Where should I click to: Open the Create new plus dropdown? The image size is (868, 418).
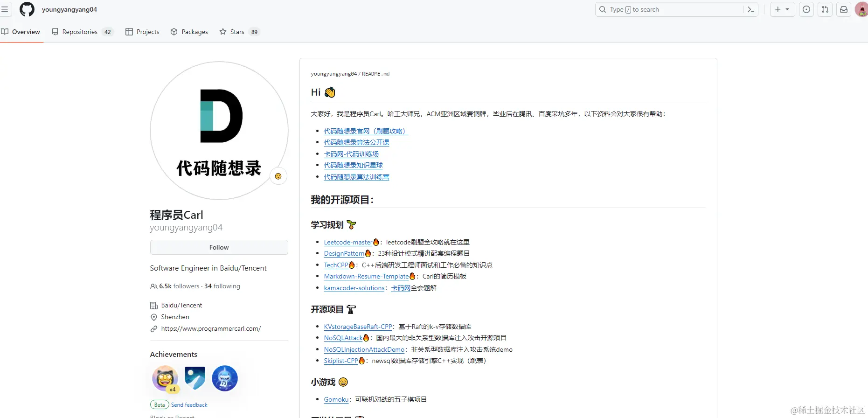click(x=782, y=9)
